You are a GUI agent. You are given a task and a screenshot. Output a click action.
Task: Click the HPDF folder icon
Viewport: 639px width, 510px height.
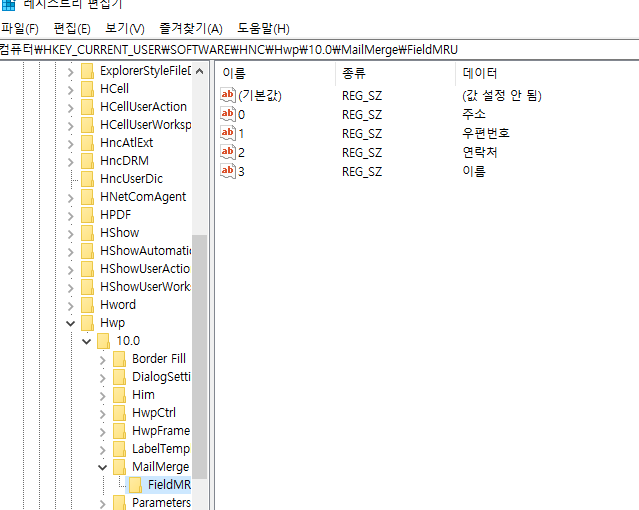(x=87, y=215)
